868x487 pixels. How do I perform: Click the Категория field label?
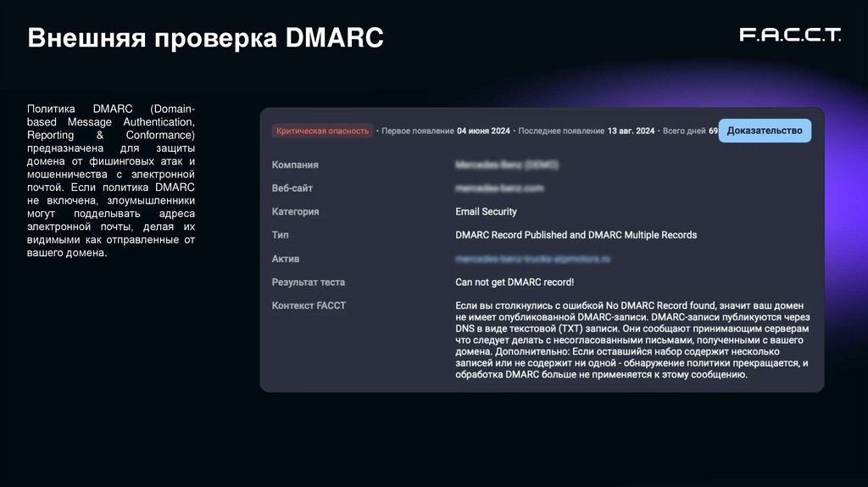pos(295,211)
